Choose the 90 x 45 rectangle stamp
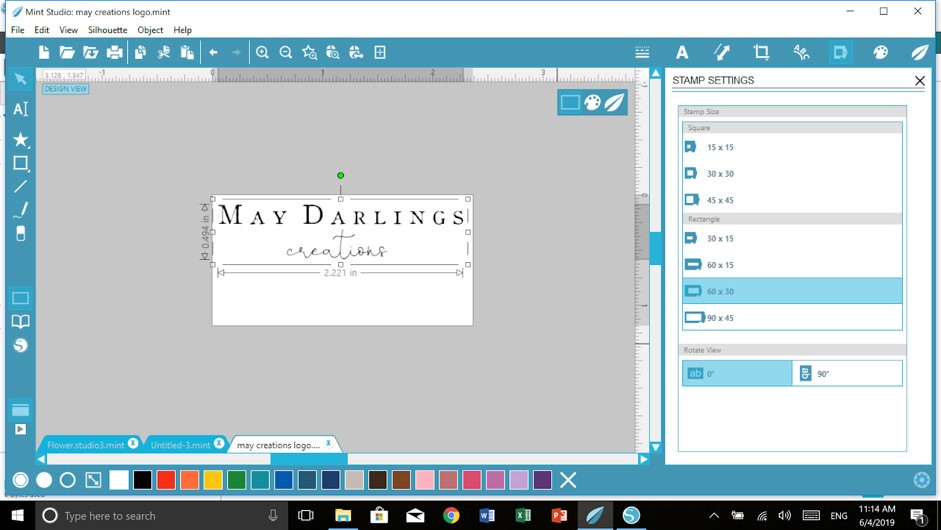The height and width of the screenshot is (530, 941). point(792,318)
